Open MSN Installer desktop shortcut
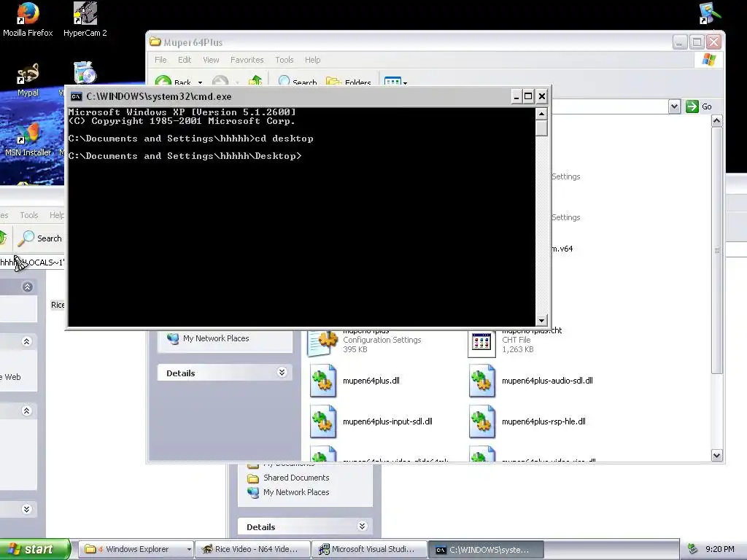The width and height of the screenshot is (747, 560). [x=28, y=139]
